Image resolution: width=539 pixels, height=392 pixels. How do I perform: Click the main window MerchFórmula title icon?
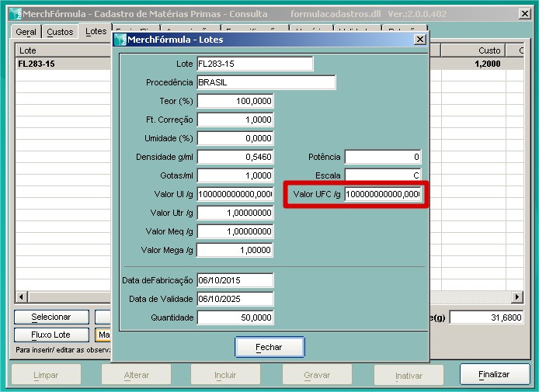(x=15, y=14)
